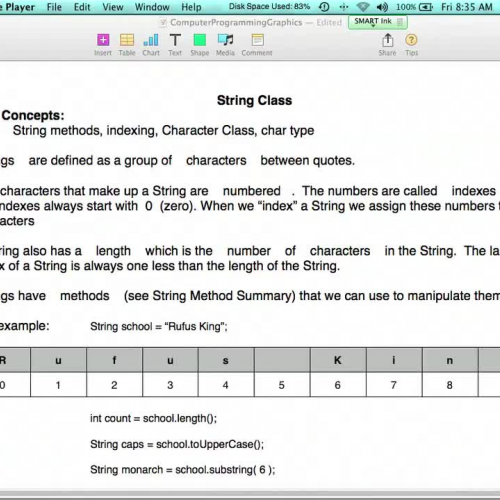500x500 pixels.
Task: Click the String school = "Rufus King"; line
Action: pos(159,326)
